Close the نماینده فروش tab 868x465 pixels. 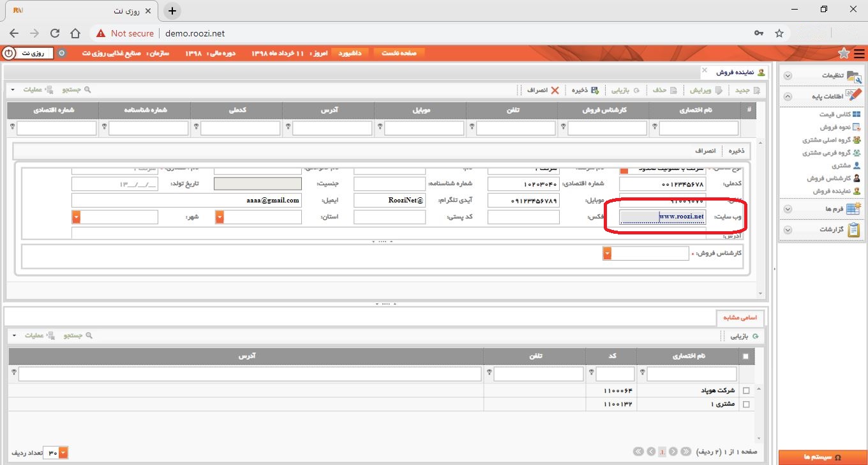[705, 70]
